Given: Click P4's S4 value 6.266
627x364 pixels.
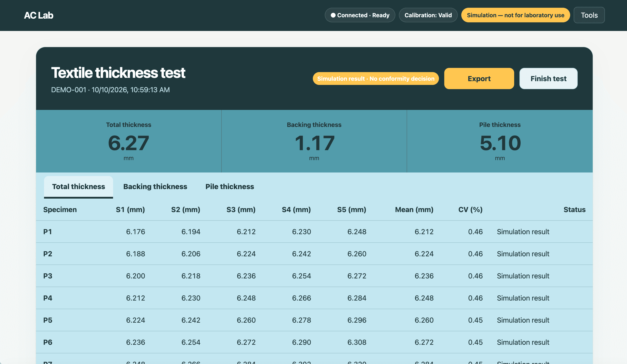Looking at the screenshot, I should pos(302,298).
